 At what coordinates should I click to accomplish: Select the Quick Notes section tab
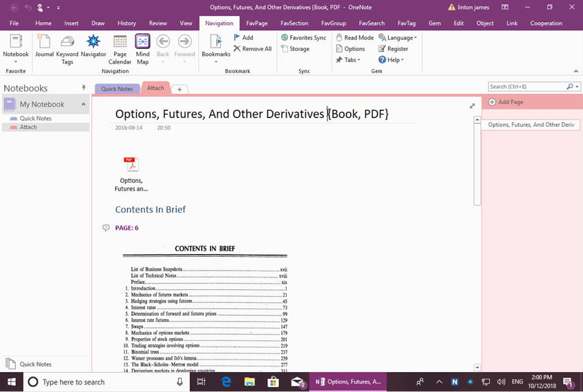click(117, 89)
